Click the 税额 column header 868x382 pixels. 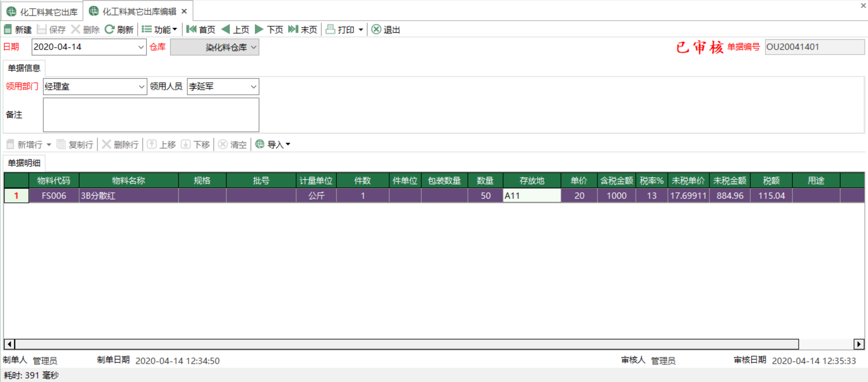[771, 181]
